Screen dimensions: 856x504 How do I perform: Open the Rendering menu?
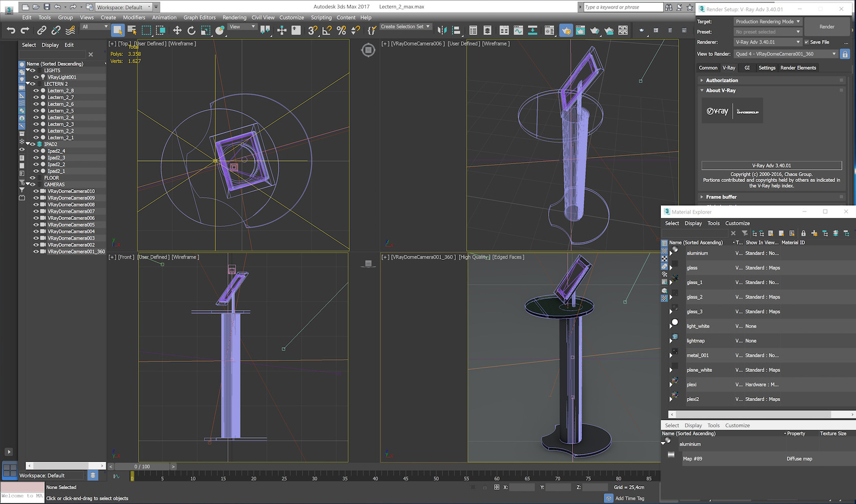point(235,17)
